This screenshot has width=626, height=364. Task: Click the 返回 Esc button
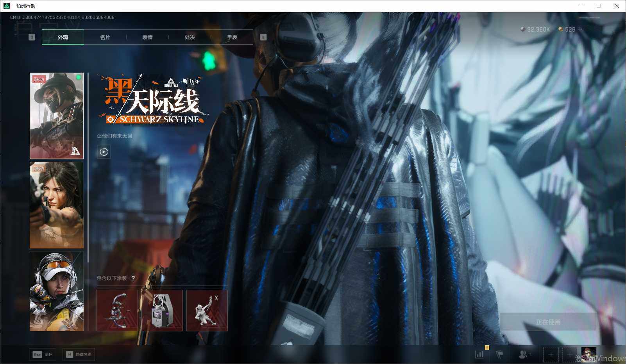43,354
